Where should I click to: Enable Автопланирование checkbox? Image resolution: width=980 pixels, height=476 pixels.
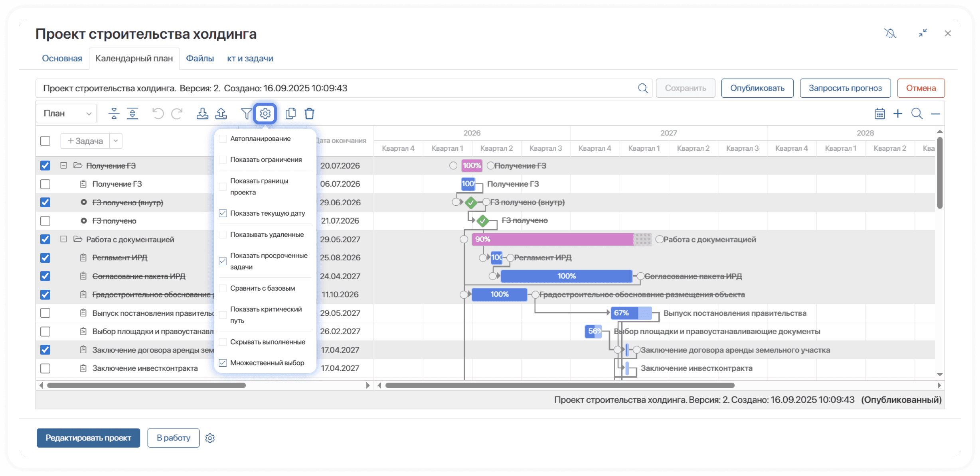point(223,139)
